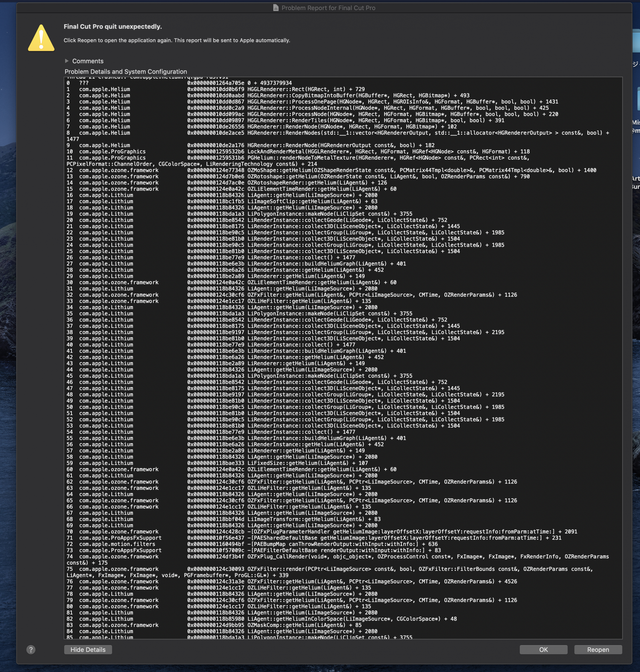The height and width of the screenshot is (672, 640).
Task: Select frame 1 HGGLRenderer::Rect line
Action: 216,89
